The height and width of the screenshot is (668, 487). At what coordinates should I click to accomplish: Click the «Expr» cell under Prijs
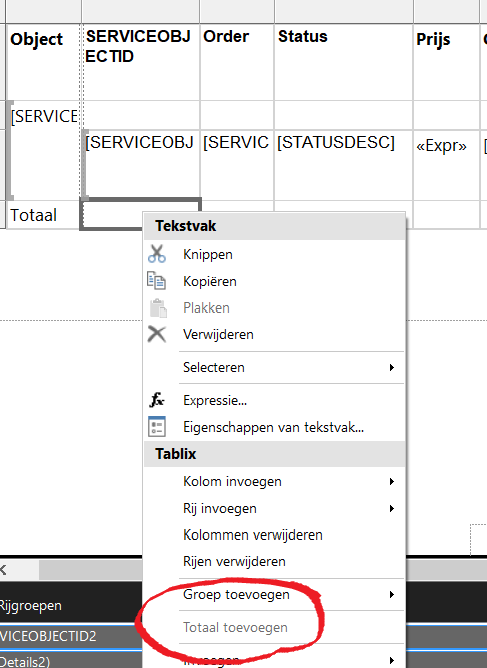[446, 165]
